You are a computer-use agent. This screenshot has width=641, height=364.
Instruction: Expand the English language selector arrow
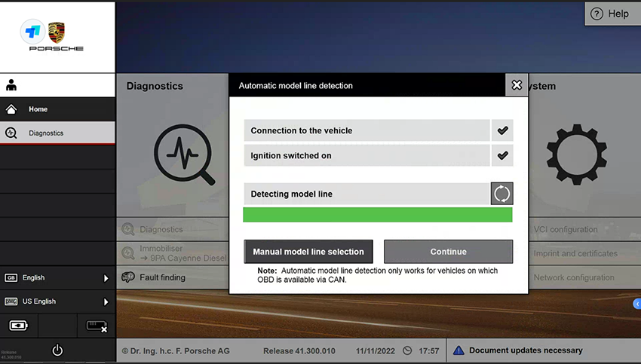[106, 278]
